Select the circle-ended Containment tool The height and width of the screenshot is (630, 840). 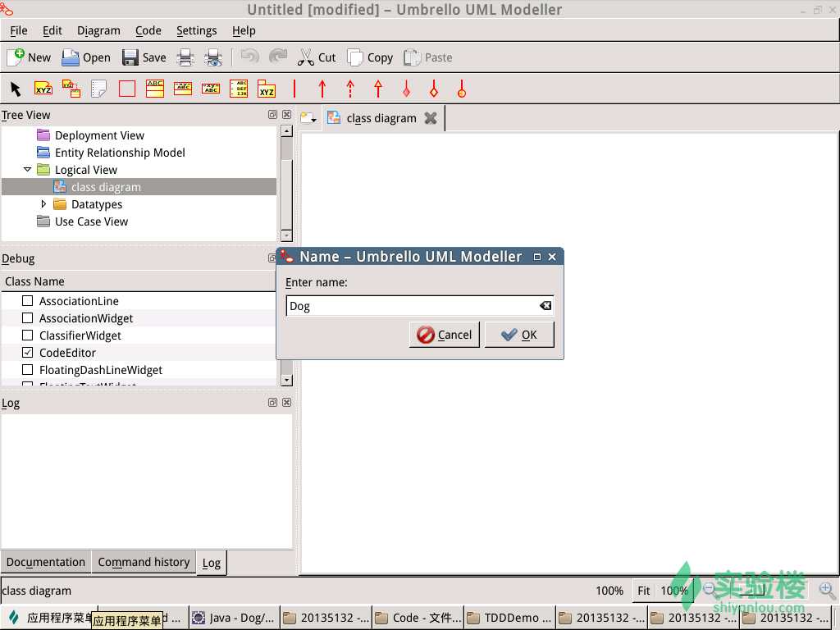pyautogui.click(x=462, y=89)
